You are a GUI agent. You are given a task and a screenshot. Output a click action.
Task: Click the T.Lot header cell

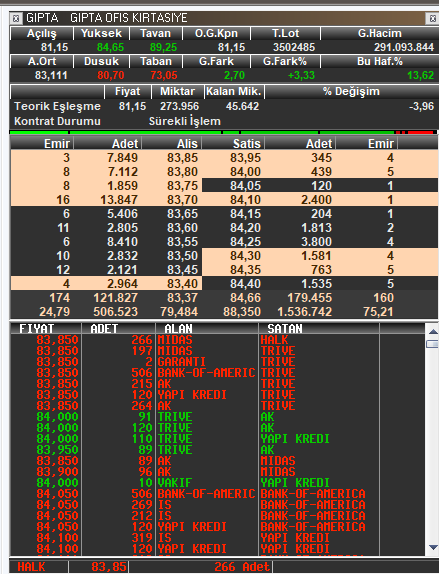(286, 33)
